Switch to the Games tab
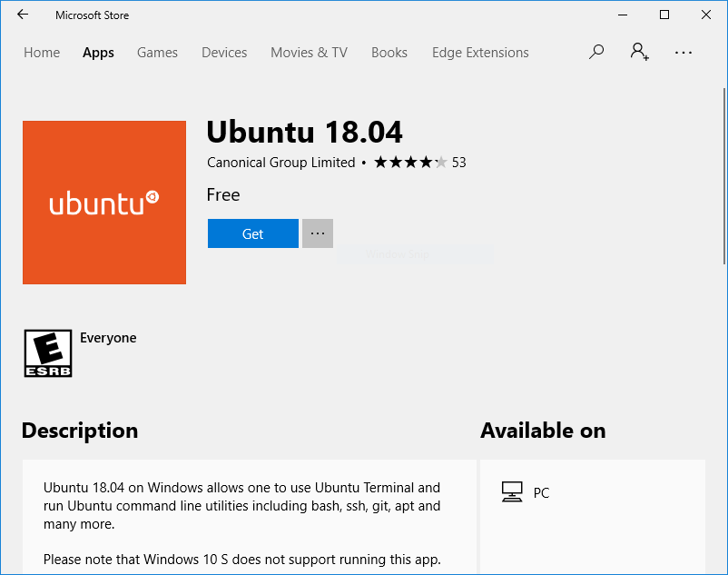This screenshot has height=575, width=728. coord(157,52)
